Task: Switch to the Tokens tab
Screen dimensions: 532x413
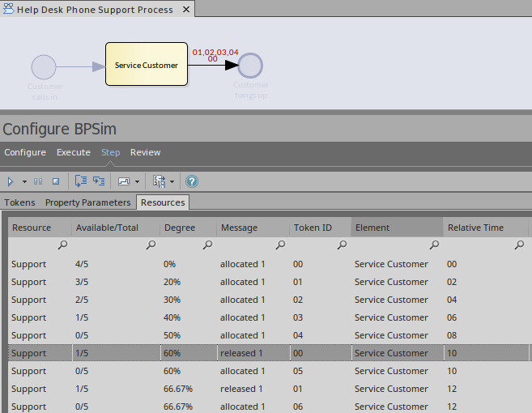Action: [x=20, y=202]
